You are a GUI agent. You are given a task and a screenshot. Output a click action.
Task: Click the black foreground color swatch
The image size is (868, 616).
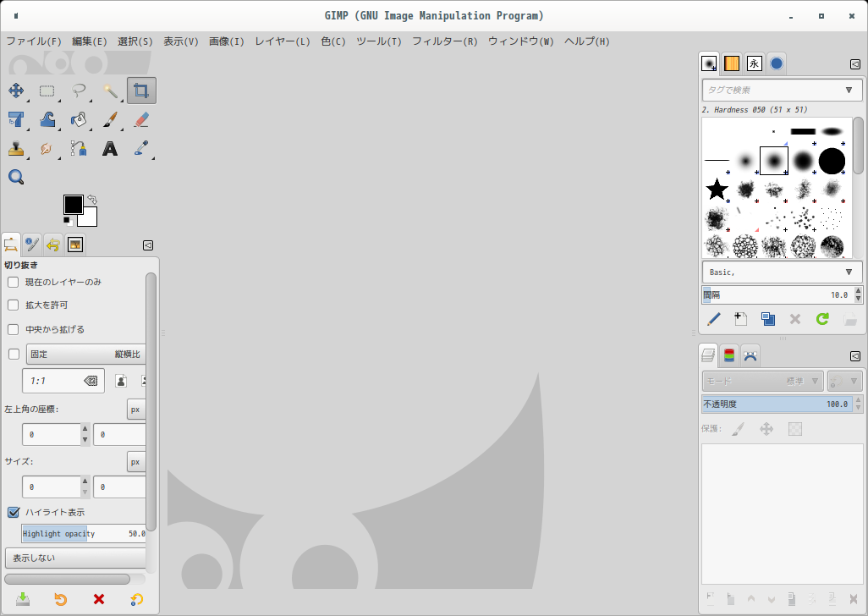tap(73, 204)
